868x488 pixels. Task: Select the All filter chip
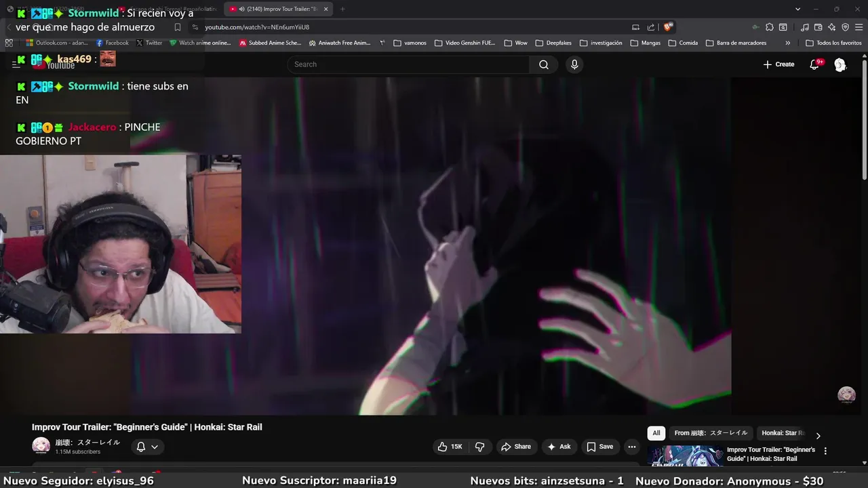coord(656,433)
